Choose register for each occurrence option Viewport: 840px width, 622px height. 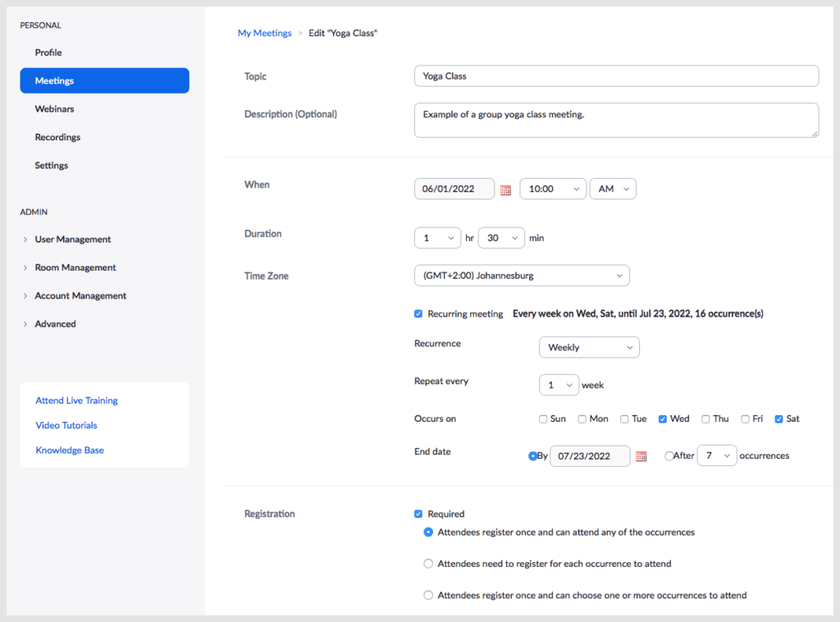428,564
